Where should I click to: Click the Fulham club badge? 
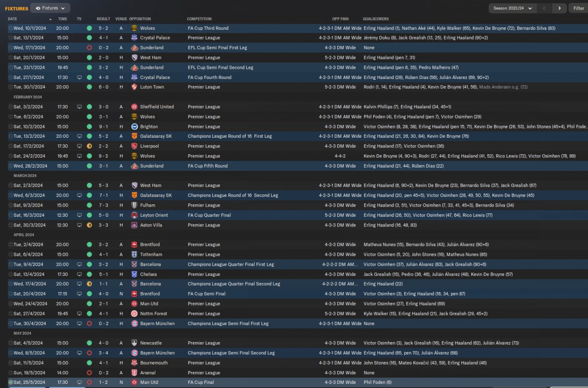click(135, 205)
